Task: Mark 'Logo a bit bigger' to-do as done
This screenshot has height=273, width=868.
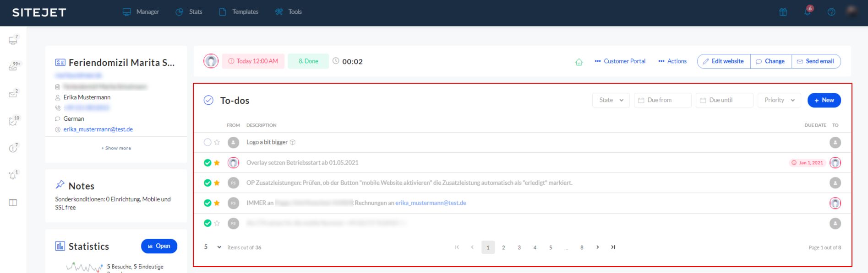Action: click(x=207, y=142)
